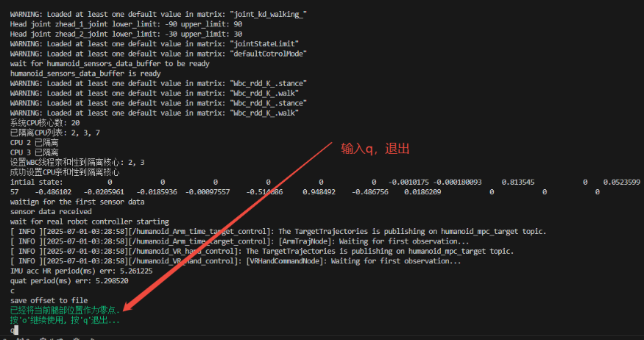Click the '系统CPU核心数: 20' line
The width and height of the screenshot is (644, 340).
44,123
